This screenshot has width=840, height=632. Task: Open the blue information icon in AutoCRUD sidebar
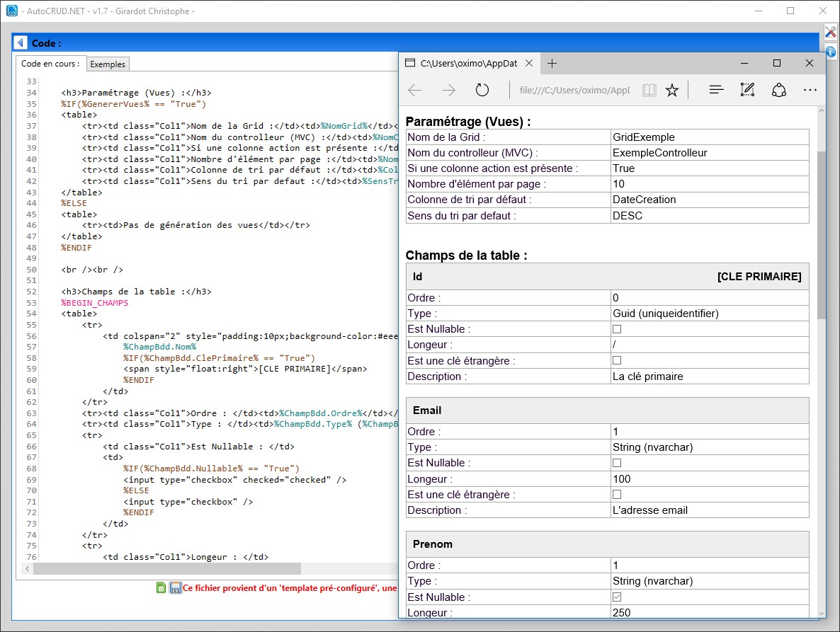(830, 52)
